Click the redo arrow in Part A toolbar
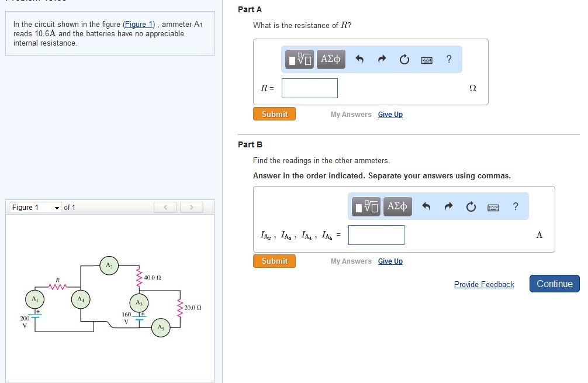 pos(382,59)
